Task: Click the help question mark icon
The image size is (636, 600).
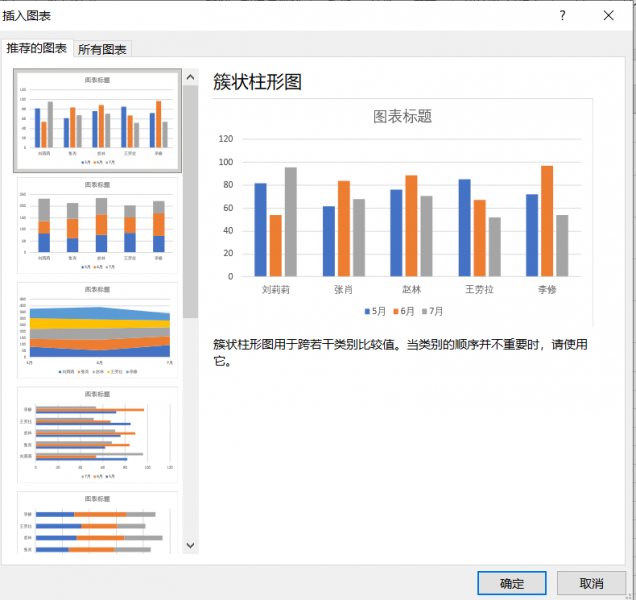Action: click(562, 15)
